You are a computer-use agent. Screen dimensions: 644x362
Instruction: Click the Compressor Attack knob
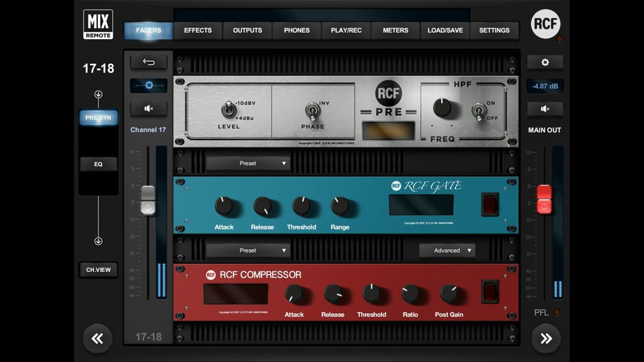[294, 293]
